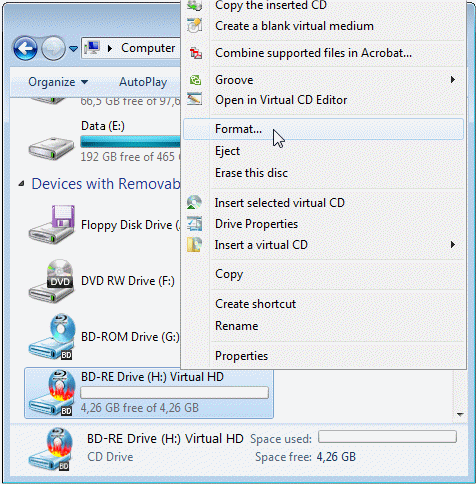Expand the address bar arrow before Computer
This screenshot has height=484, width=476.
click(x=110, y=49)
